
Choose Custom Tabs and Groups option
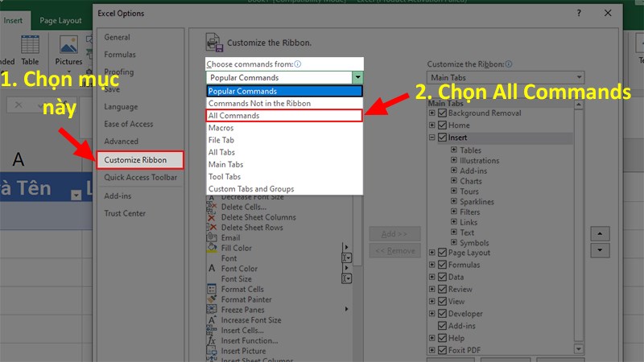284,189
